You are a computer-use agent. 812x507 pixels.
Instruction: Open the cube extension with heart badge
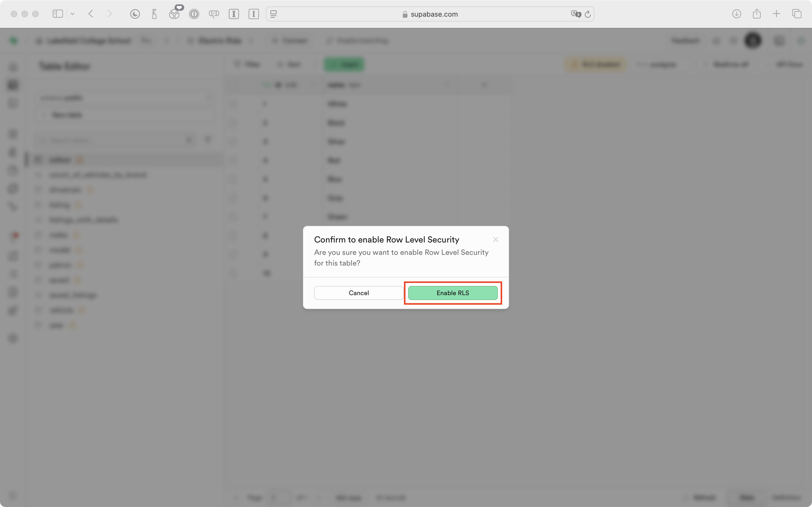point(174,14)
